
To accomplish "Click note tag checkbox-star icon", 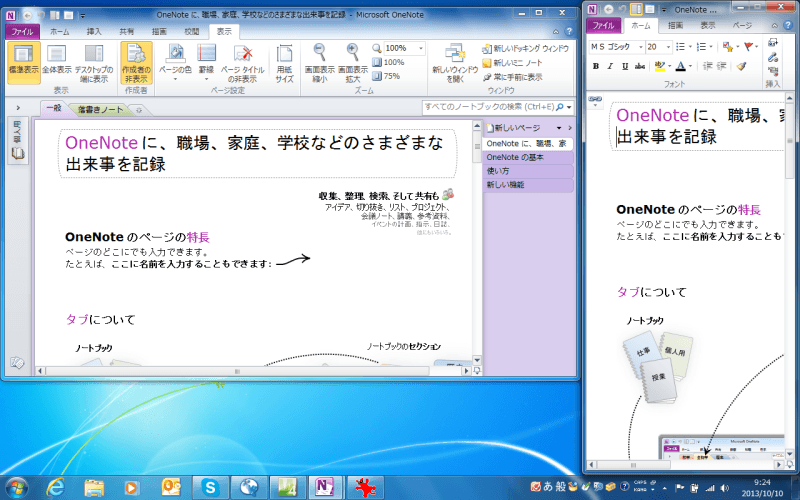I will [x=730, y=47].
